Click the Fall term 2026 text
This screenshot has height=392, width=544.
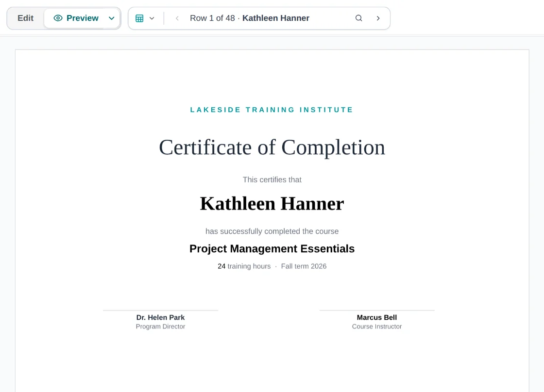point(304,266)
